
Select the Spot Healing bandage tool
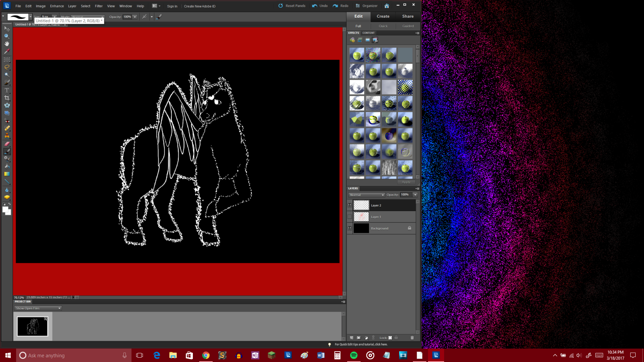pyautogui.click(x=7, y=128)
